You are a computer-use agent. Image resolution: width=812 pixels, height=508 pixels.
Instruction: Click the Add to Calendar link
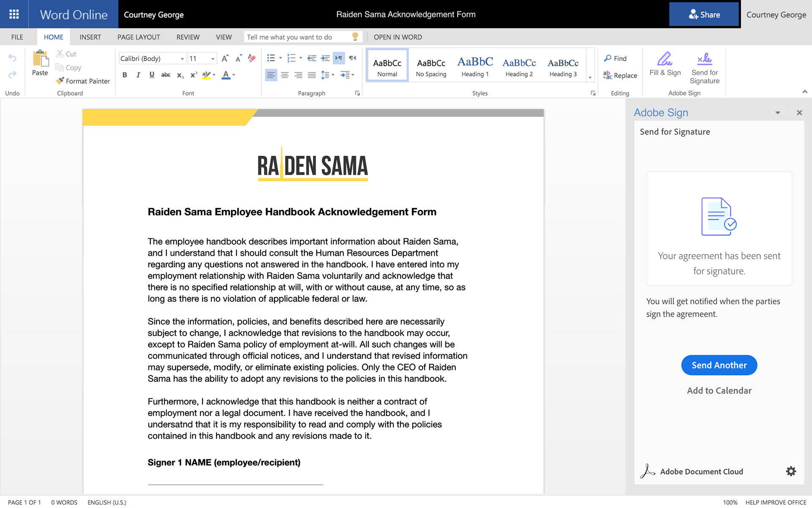coord(719,390)
